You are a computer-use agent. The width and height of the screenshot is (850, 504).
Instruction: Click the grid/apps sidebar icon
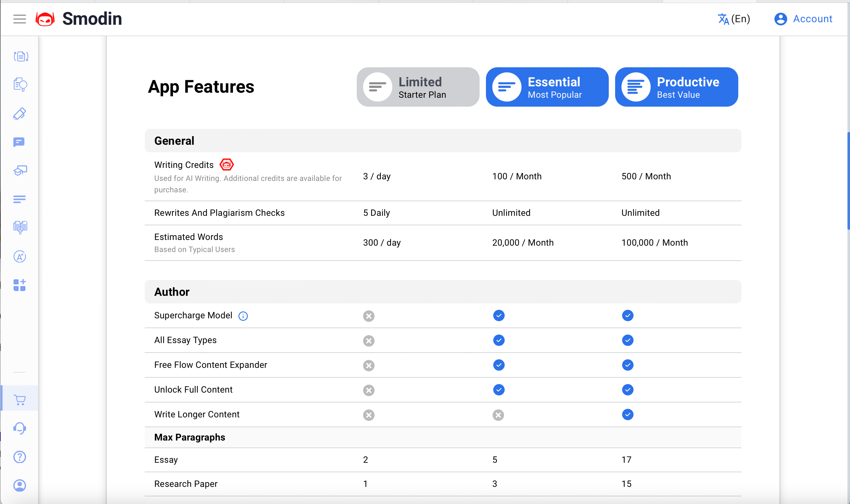tap(20, 284)
